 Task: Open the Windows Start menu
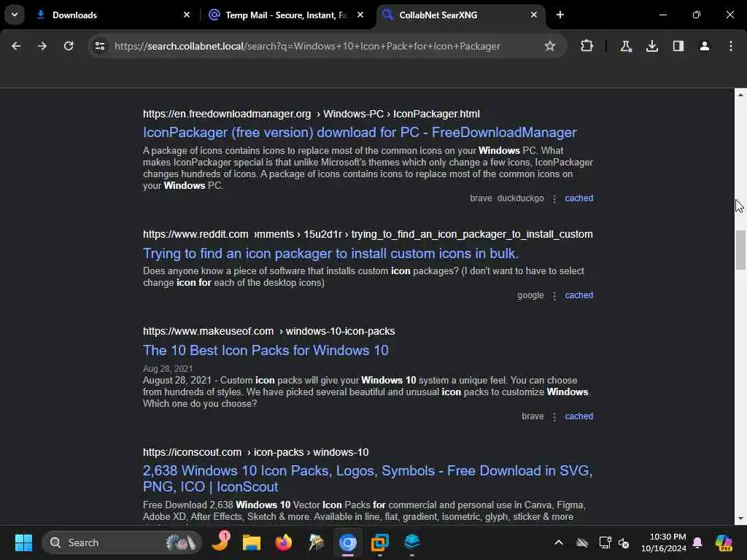(23, 542)
